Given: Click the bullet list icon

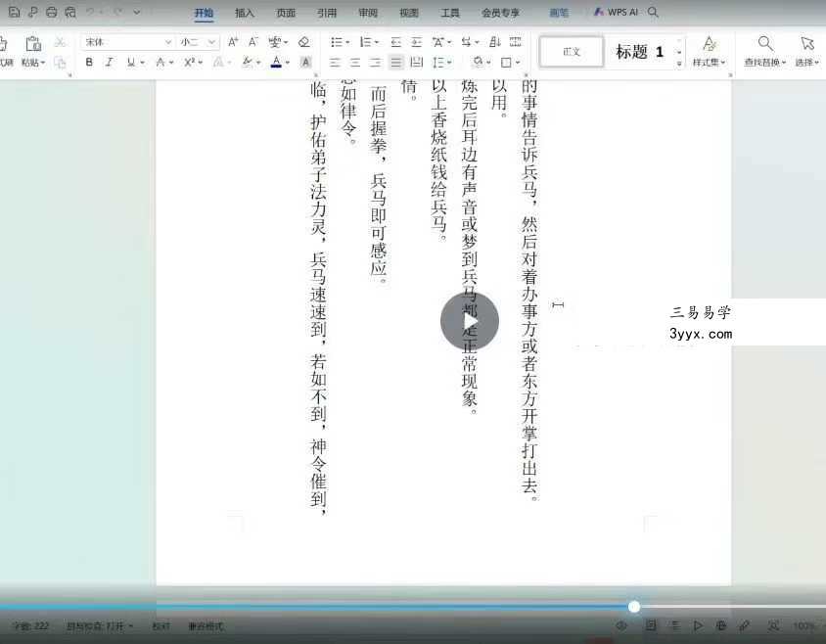Looking at the screenshot, I should tap(336, 42).
